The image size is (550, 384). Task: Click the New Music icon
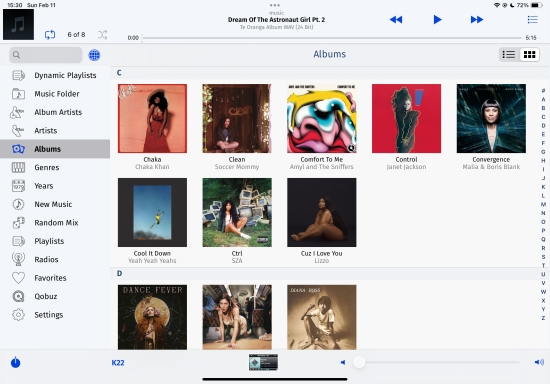(x=18, y=204)
